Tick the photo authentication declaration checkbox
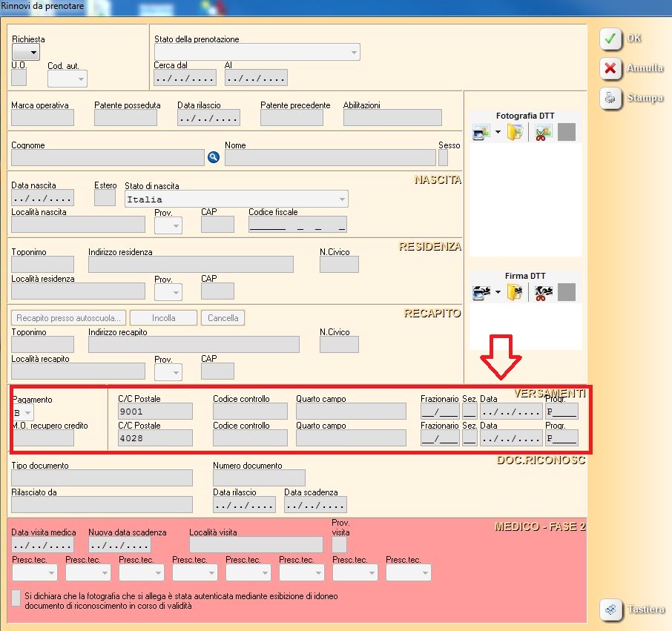Viewport: 672px width, 631px height. pyautogui.click(x=17, y=598)
